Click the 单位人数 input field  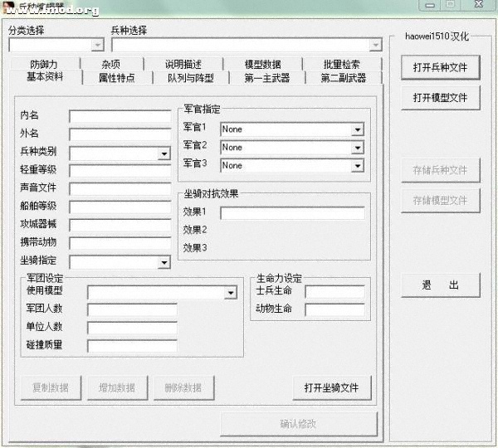(132, 328)
